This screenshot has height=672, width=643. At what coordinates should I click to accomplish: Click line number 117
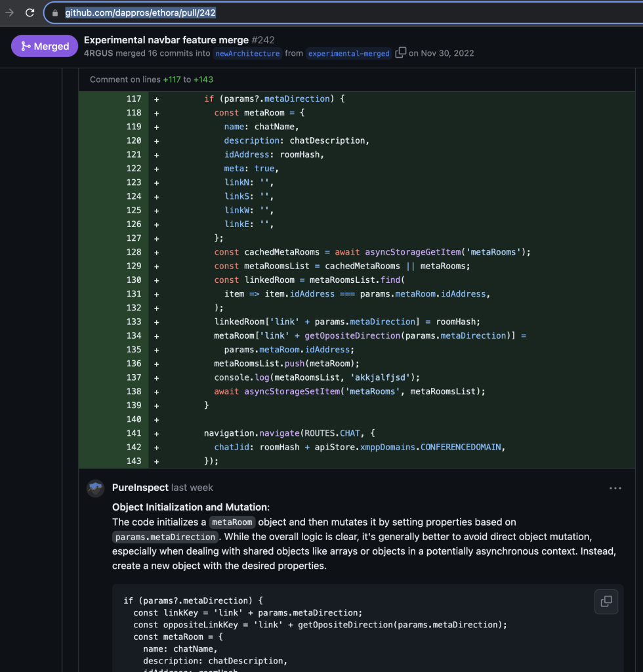tap(134, 99)
